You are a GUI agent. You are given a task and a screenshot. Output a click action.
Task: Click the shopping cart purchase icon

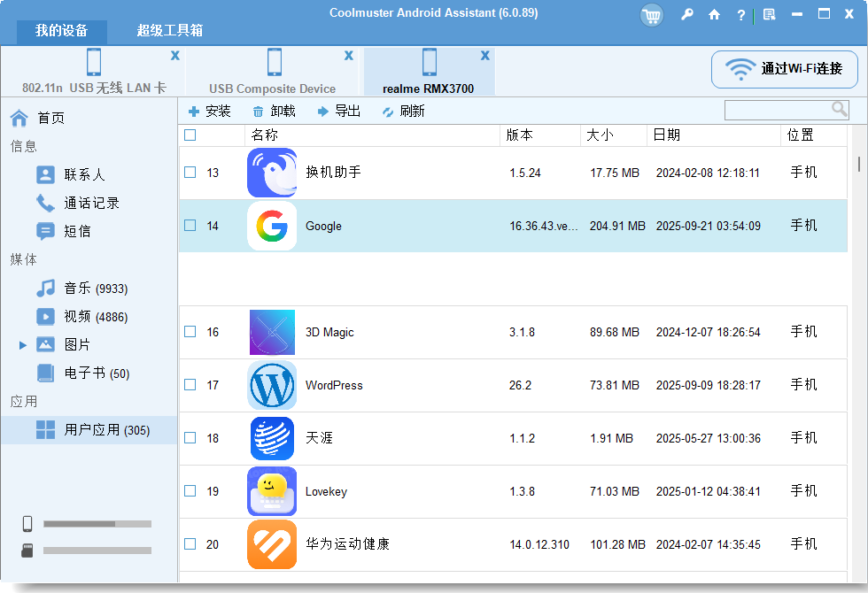coord(652,15)
